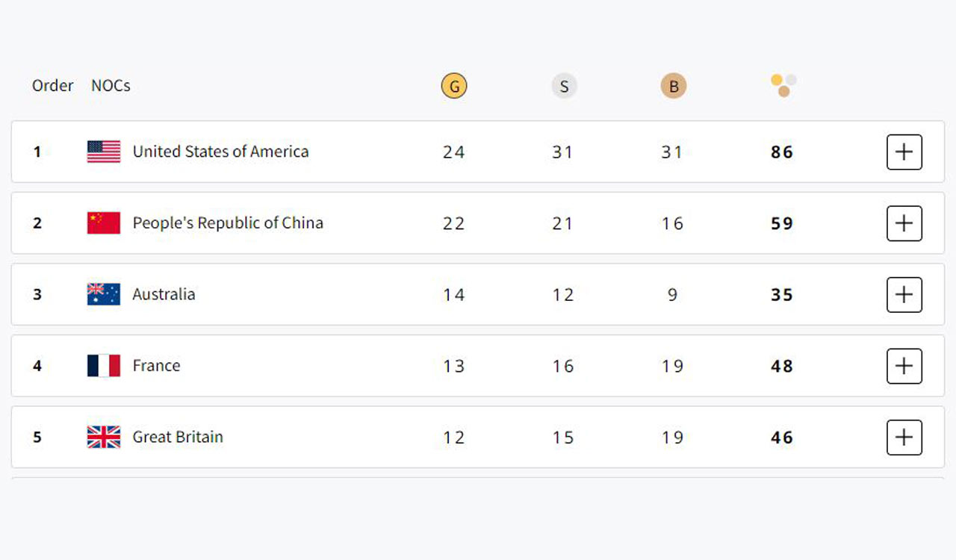Viewport: 956px width, 560px height.
Task: Expand details for United States of America
Action: point(904,152)
